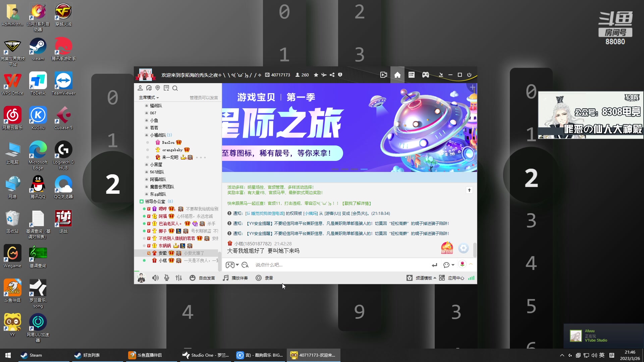Viewport: 644px width, 362px height.
Task: Toggle the microphone icon
Action: tap(167, 278)
